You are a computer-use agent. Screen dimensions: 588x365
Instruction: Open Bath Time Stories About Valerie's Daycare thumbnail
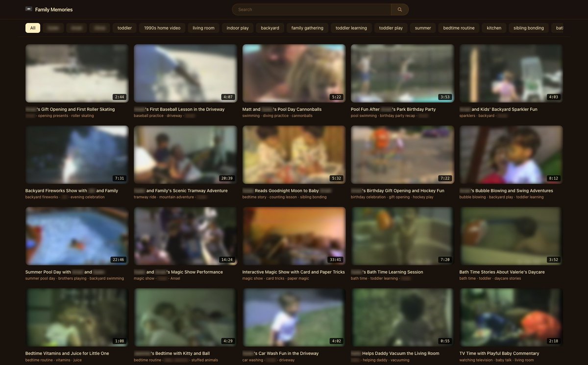[511, 236]
